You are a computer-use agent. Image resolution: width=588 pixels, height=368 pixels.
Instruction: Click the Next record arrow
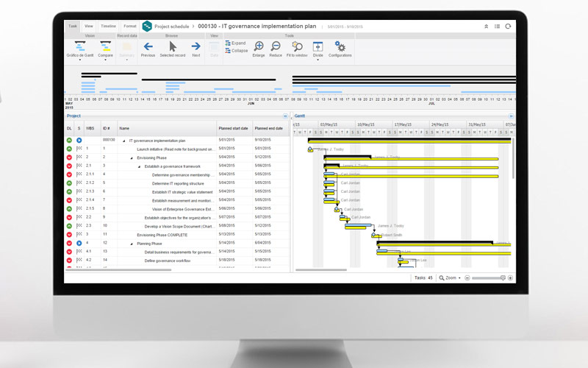pos(196,47)
